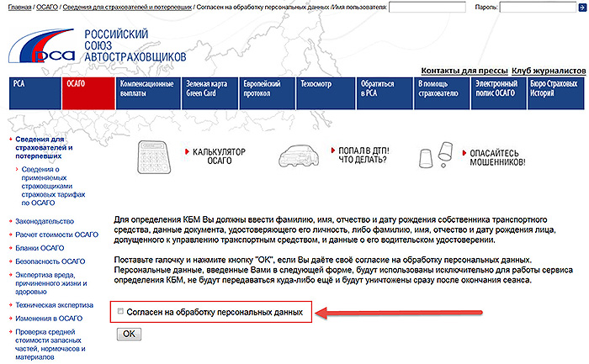The width and height of the screenshot is (589, 364).
Task: Click the car accident icon
Action: (301, 155)
